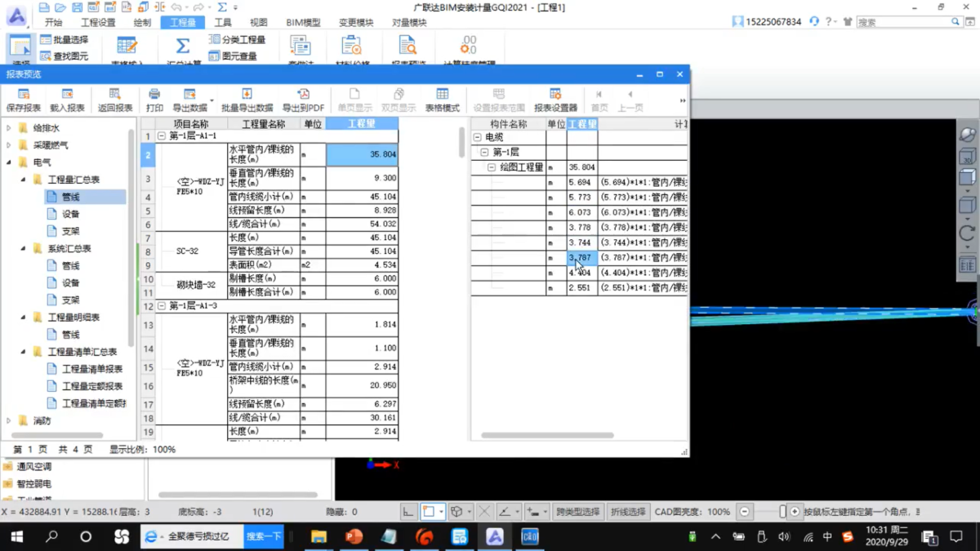Expand the 采暖燃气 tree folder
The image size is (980, 551).
(x=9, y=145)
